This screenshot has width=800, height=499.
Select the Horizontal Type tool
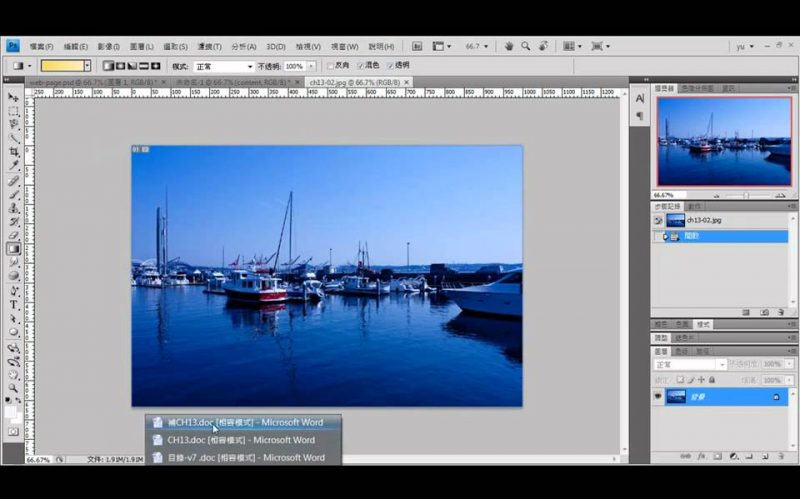coord(14,305)
